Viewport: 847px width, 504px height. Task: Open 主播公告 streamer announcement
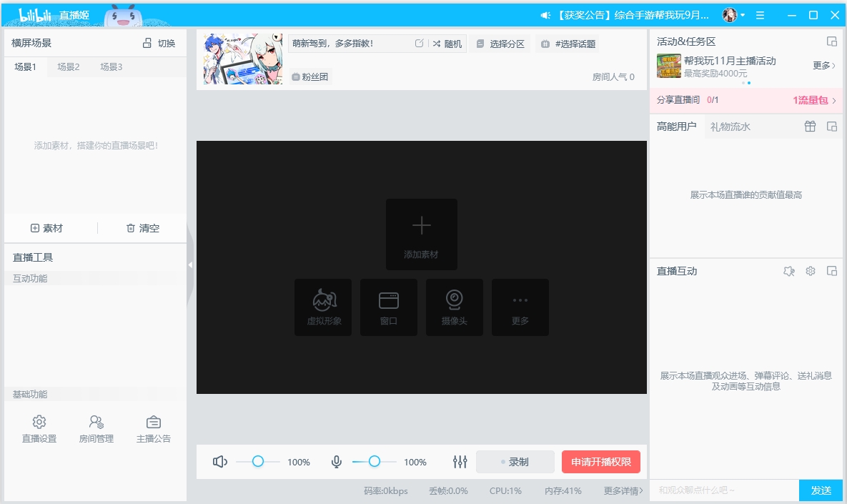[152, 428]
